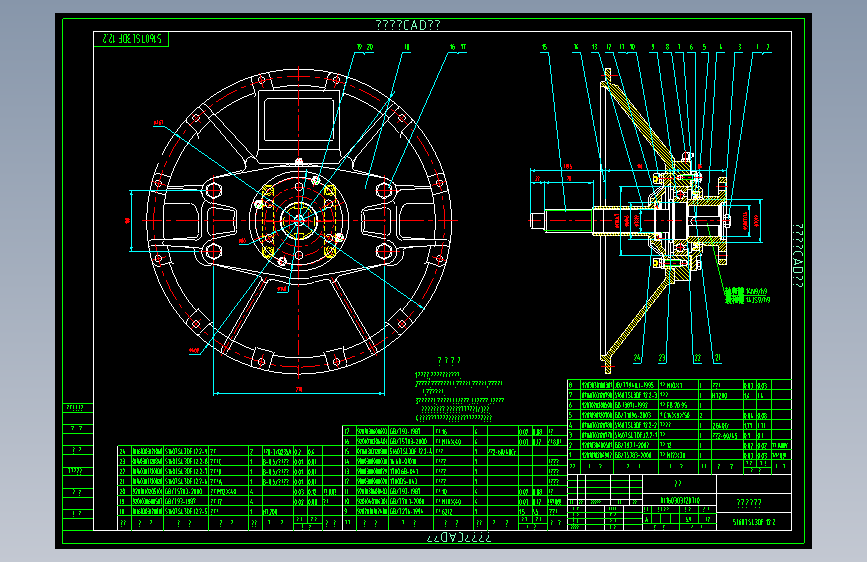Image resolution: width=867 pixels, height=562 pixels.
Task: Click the bottom width dimension under the front view
Action: pyautogui.click(x=299, y=389)
